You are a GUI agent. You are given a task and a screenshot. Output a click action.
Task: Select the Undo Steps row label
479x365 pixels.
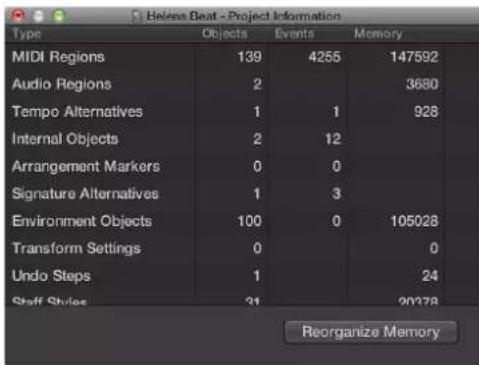[51, 276]
